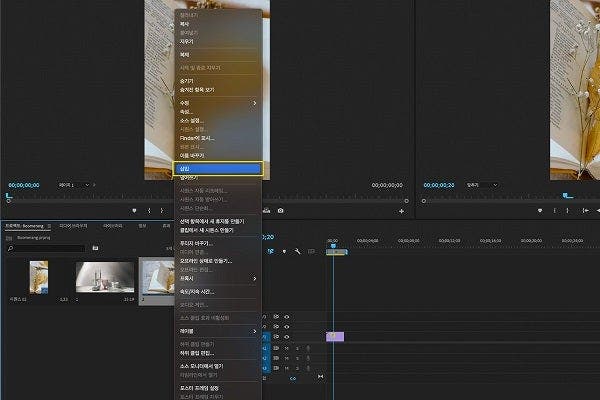Click the new bin folder icon in project panel
This screenshot has height=400, width=600.
94,247
